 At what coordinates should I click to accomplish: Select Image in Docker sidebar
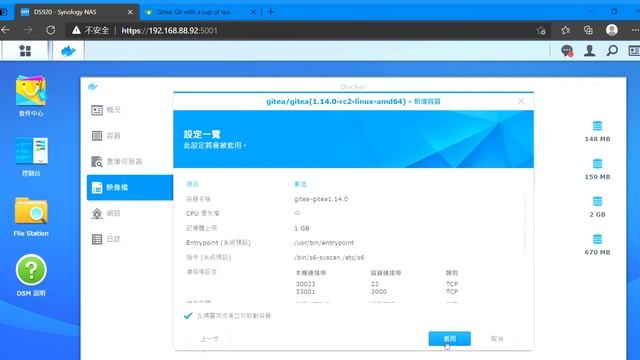[130, 187]
